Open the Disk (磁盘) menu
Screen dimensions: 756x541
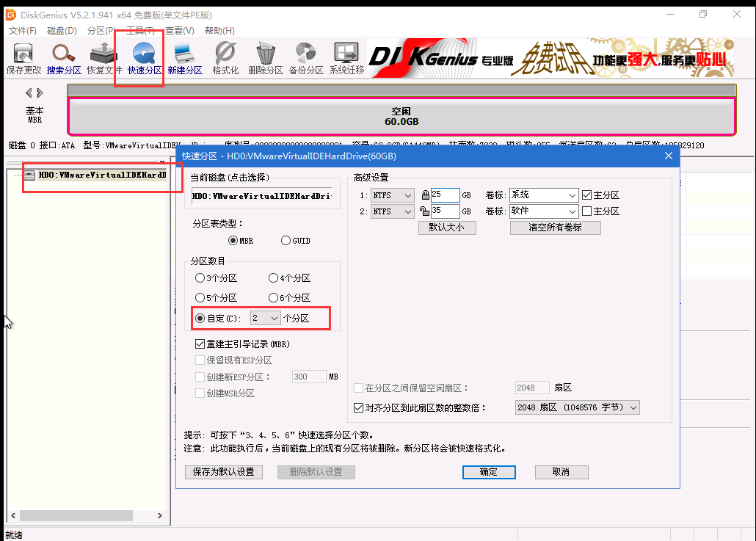(x=62, y=31)
